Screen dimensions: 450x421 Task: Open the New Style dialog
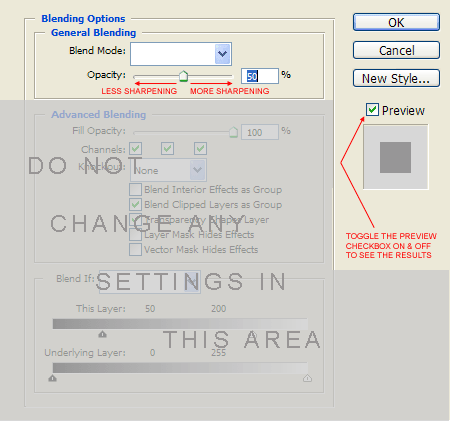tap(396, 78)
